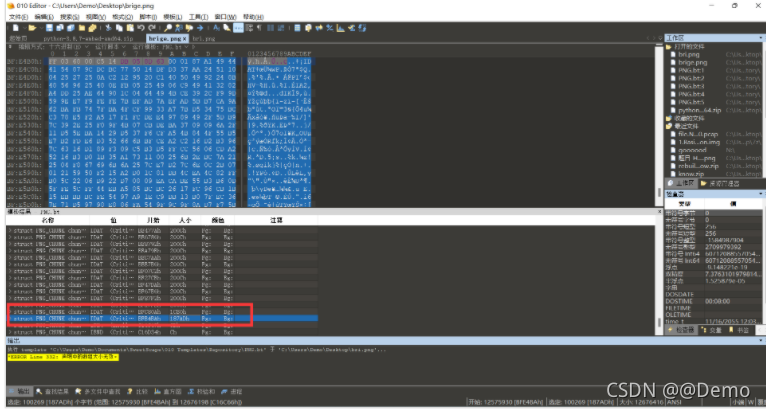Click the Highlighter marker toolbar icon

227,28
